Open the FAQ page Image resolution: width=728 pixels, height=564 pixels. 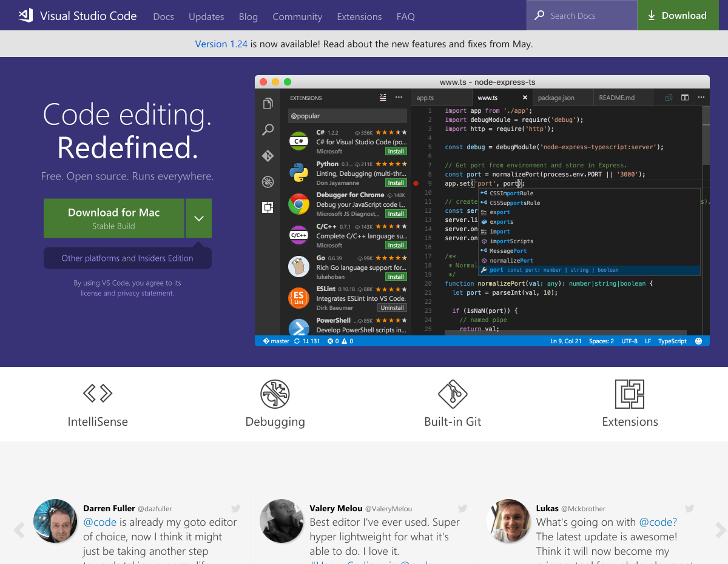click(406, 17)
